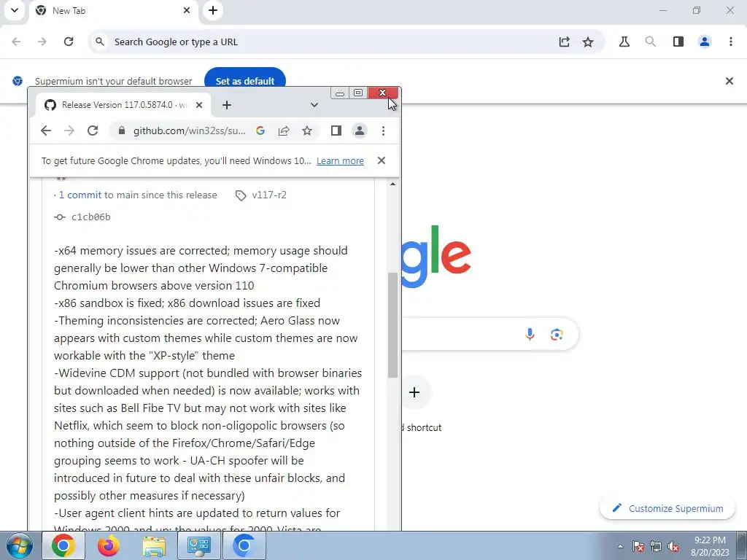The width and height of the screenshot is (747, 560).
Task: Maximize the GitHub Chrome window
Action: click(358, 93)
